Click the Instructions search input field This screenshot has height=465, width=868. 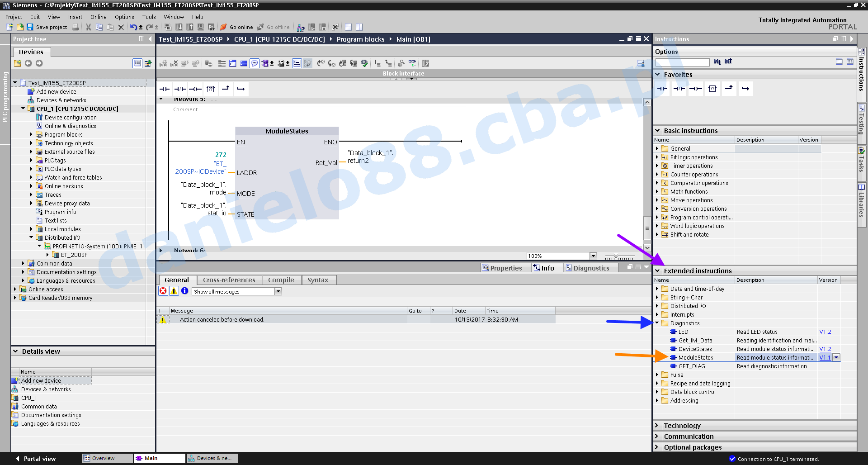coord(683,62)
